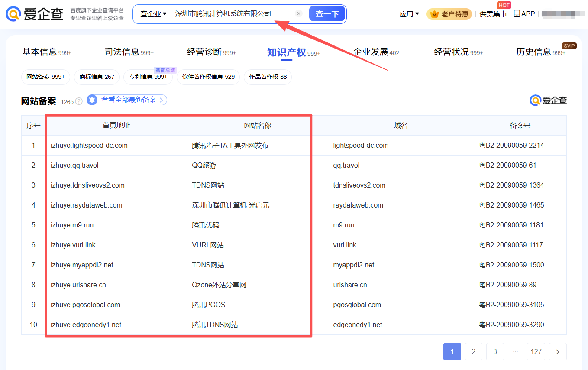Click the APP download icon in top bar
588x370 pixels.
[516, 13]
